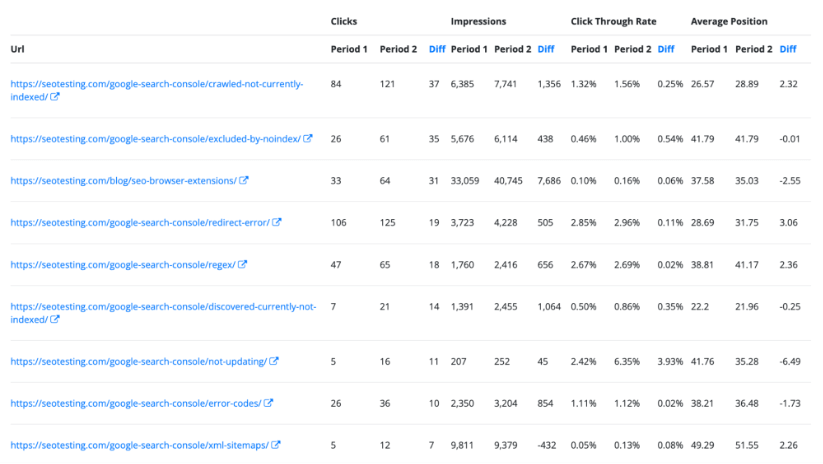The image size is (823, 464).
Task: Click Period 2 header under Impressions
Action: point(512,49)
